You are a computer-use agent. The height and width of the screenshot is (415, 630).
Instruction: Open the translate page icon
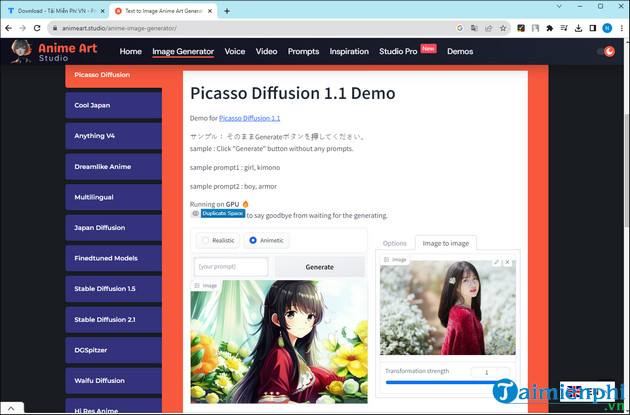475,28
